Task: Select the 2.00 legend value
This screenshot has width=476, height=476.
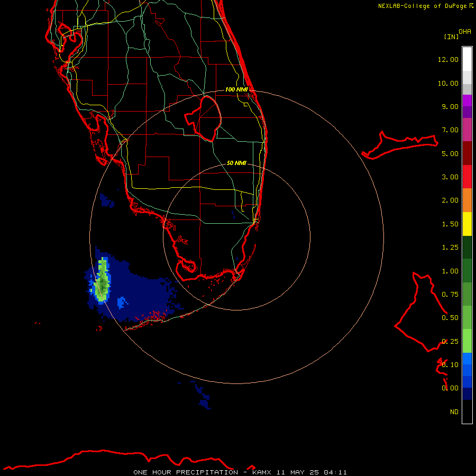Action: click(450, 200)
